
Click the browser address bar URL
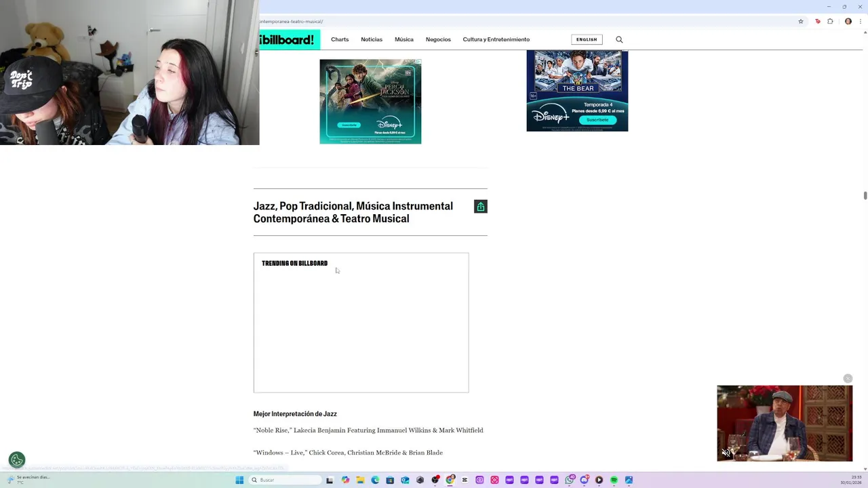coord(291,21)
